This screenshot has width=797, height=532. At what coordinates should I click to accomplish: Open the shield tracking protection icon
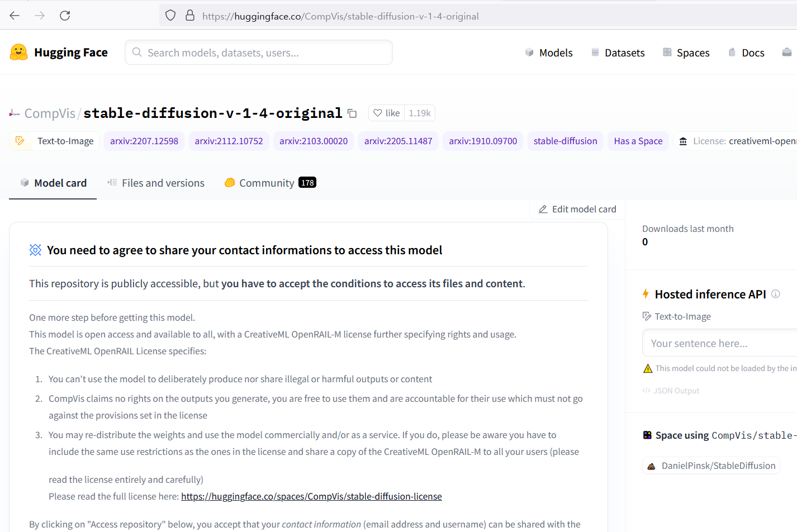point(170,16)
